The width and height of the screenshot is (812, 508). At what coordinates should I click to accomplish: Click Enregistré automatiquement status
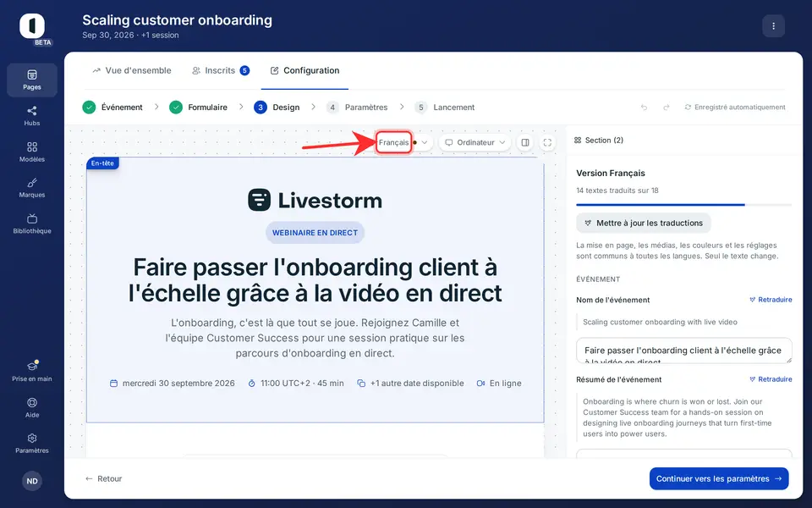pyautogui.click(x=735, y=108)
